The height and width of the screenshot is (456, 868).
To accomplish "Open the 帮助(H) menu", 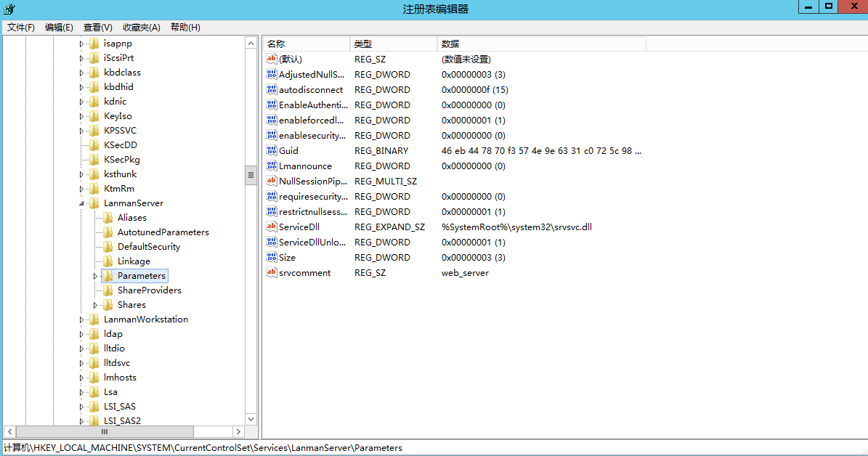I will coord(185,27).
